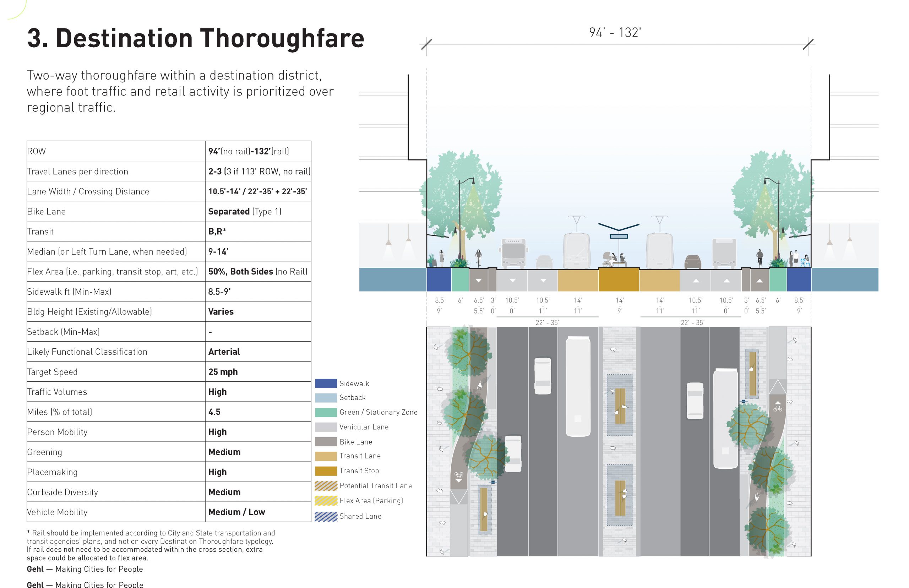Click the Green / Stationary Zone swatch
Viewport: 909px width, 588px height.
click(325, 412)
